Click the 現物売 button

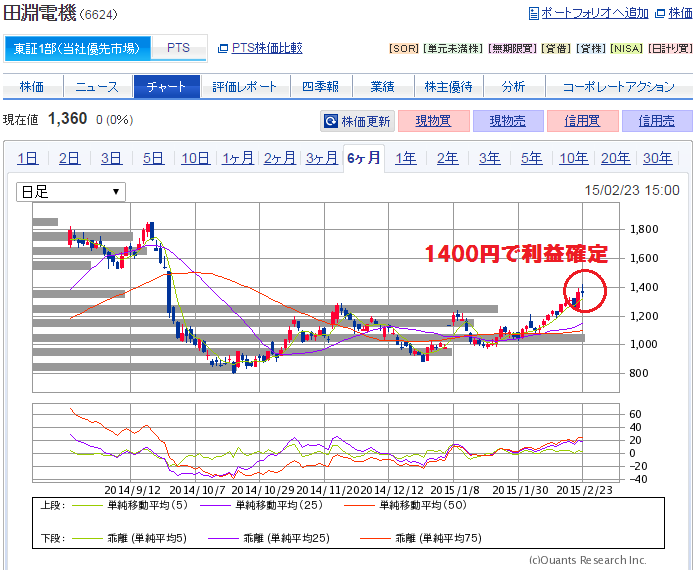click(508, 121)
